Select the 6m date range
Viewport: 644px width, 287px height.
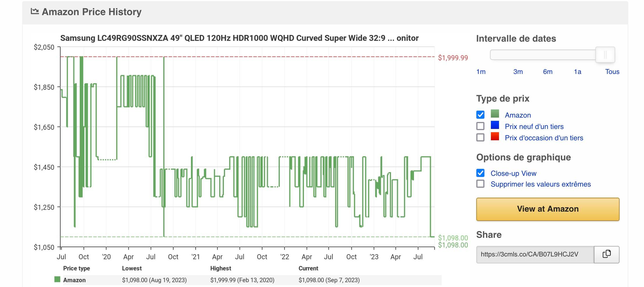(x=548, y=72)
